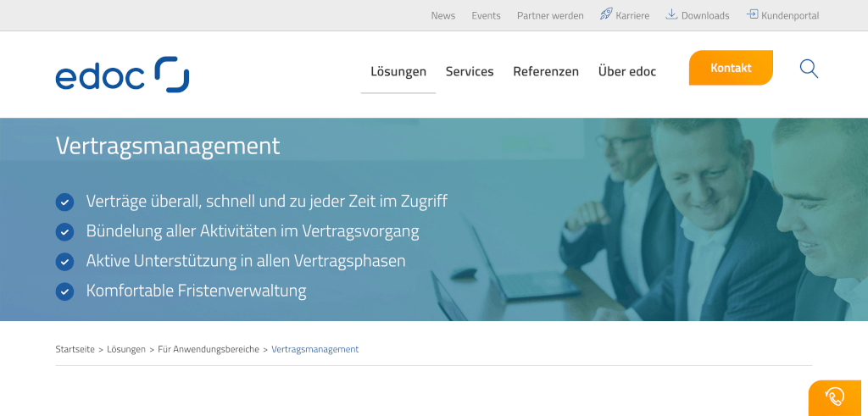Select Lösungen in the breadcrumb
This screenshot has width=868, height=416.
[126, 349]
